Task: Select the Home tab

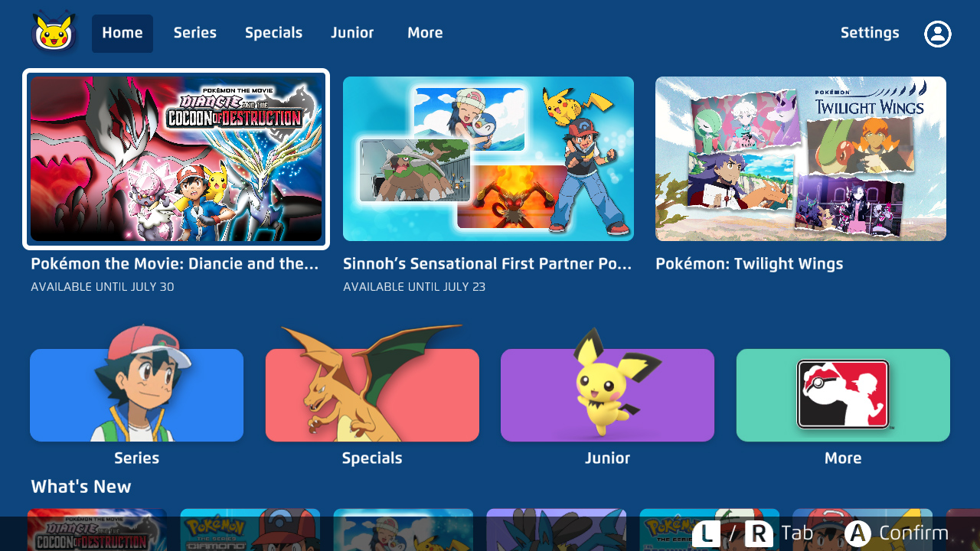Action: pos(122,34)
